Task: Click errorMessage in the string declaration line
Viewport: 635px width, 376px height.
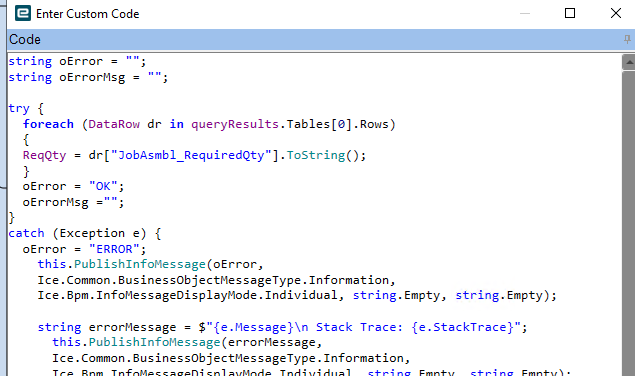Action: pos(132,327)
